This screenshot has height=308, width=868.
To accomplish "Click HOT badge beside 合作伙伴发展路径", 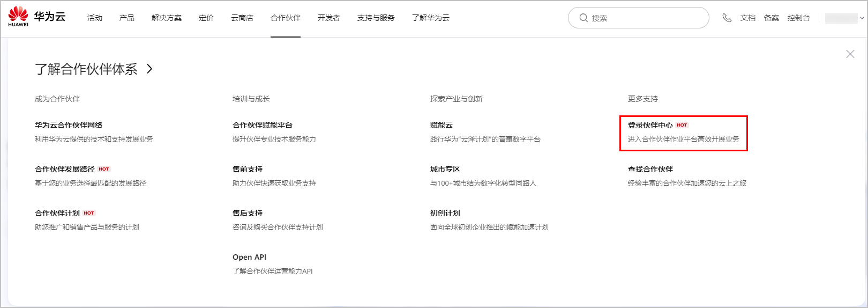I will (x=104, y=169).
